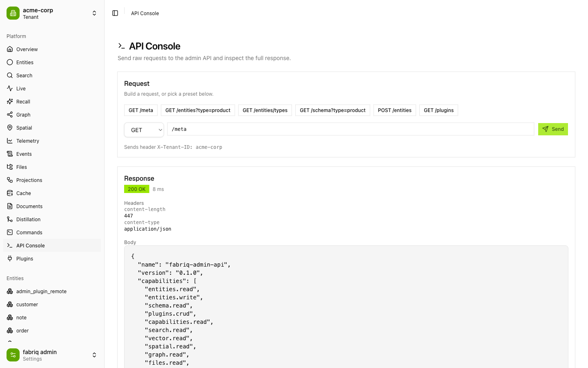
Task: Choose the GET /plugins preset
Action: click(439, 110)
